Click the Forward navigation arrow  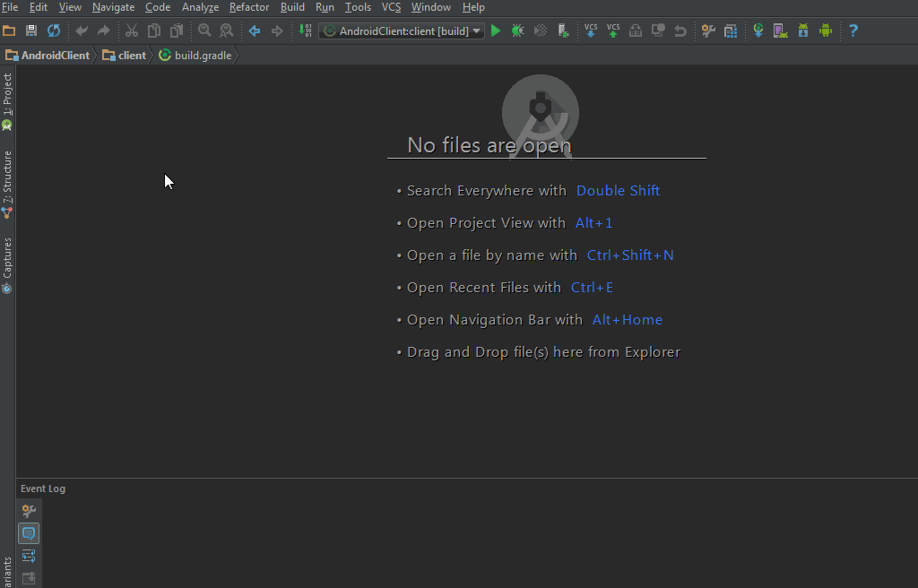coord(277,30)
